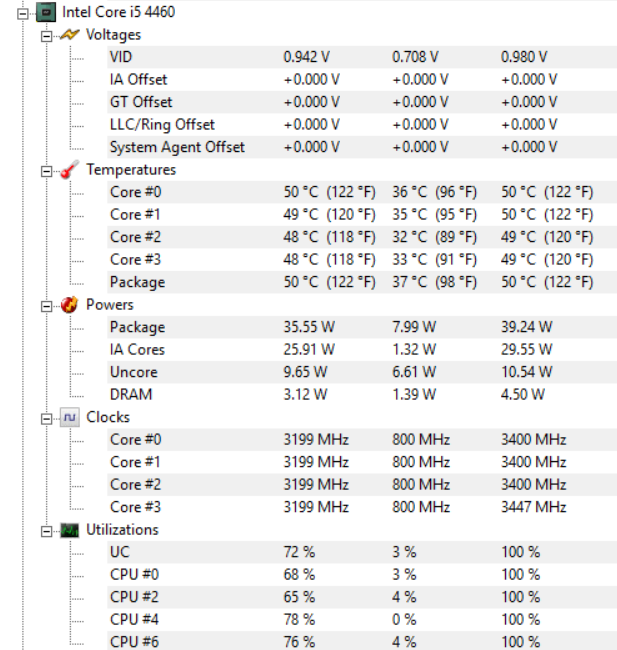Select the IA Cores power row
Image resolution: width=617 pixels, height=650 pixels.
137,350
